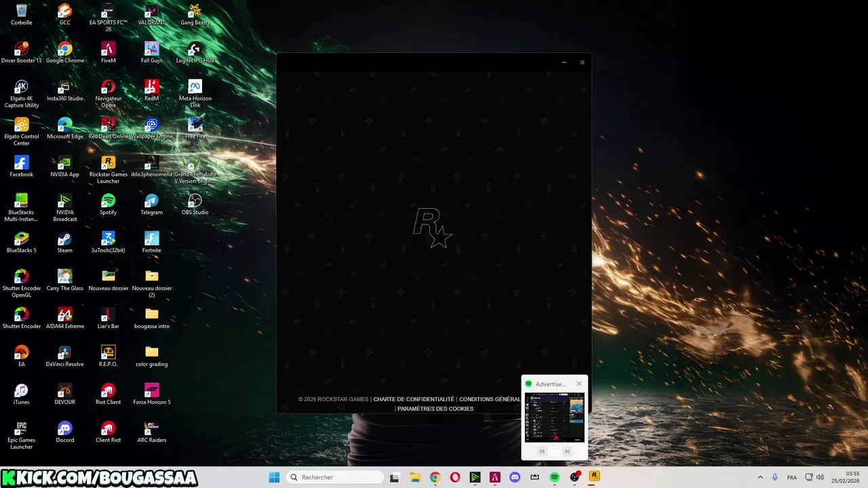Open Rockstar Games Launcher desktop shortcut
The image size is (868, 488).
108,169
